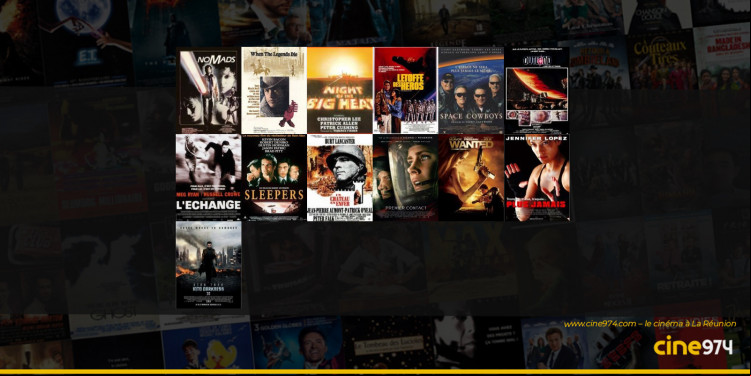Screen dimensions: 751x376
Task: Open the L'Etoffe des Héros poster
Action: (406, 90)
